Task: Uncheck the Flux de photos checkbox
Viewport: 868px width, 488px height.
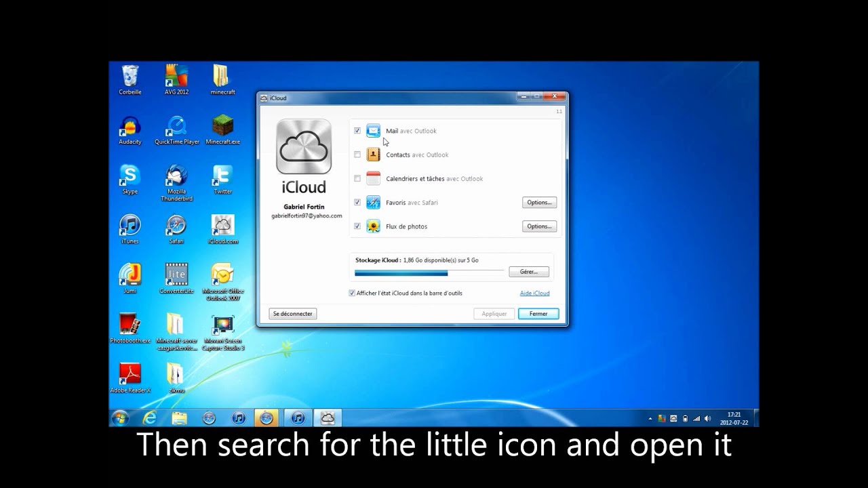Action: (x=357, y=226)
